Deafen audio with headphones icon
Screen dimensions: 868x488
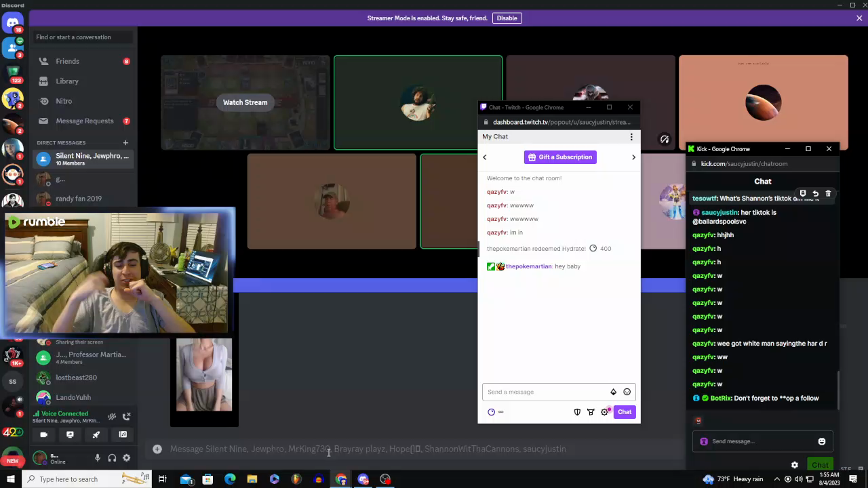click(112, 458)
